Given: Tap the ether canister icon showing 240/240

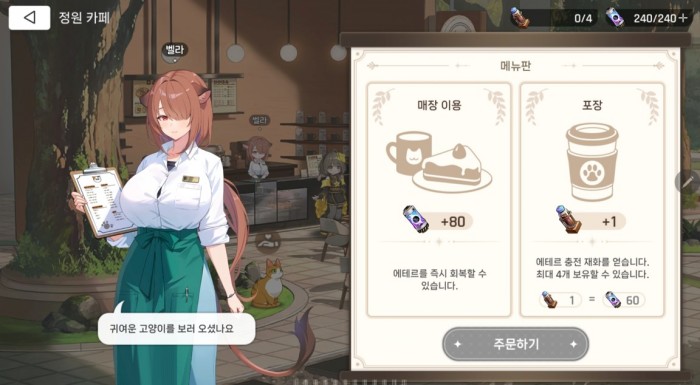Looking at the screenshot, I should point(615,17).
